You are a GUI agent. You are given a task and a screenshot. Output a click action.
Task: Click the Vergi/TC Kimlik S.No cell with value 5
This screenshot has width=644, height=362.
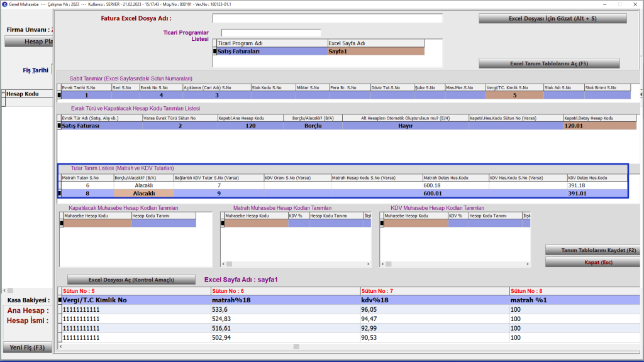pos(514,96)
